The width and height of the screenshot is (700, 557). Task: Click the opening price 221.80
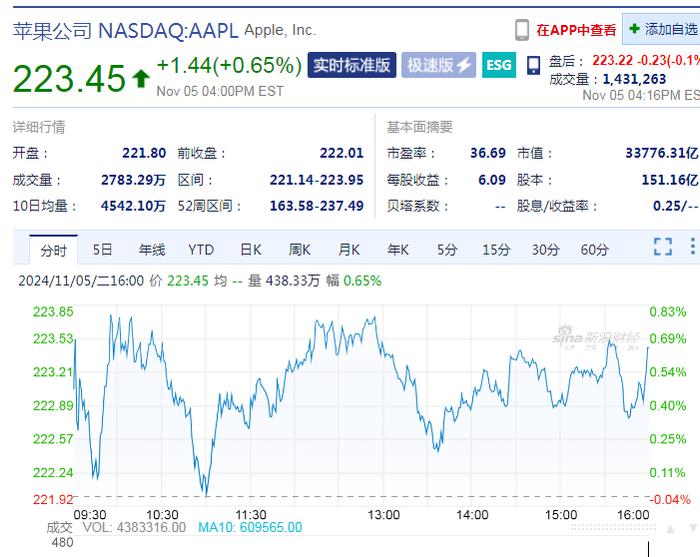[x=144, y=153]
